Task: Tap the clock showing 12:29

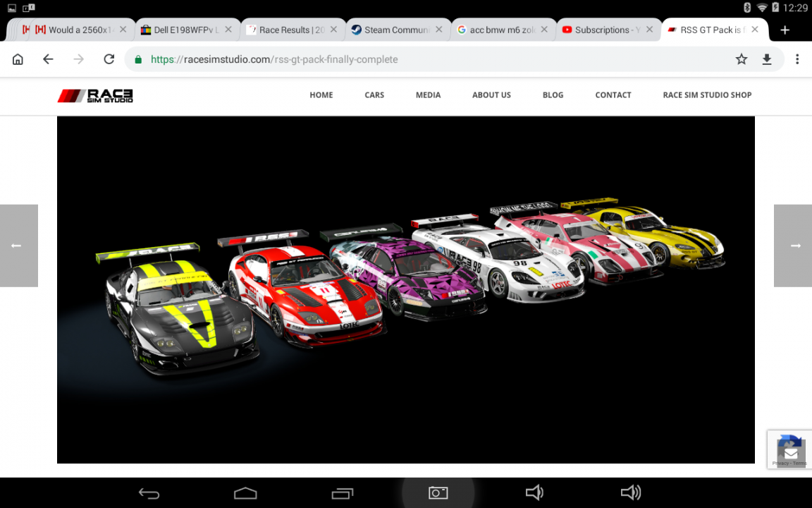Action: [795, 8]
